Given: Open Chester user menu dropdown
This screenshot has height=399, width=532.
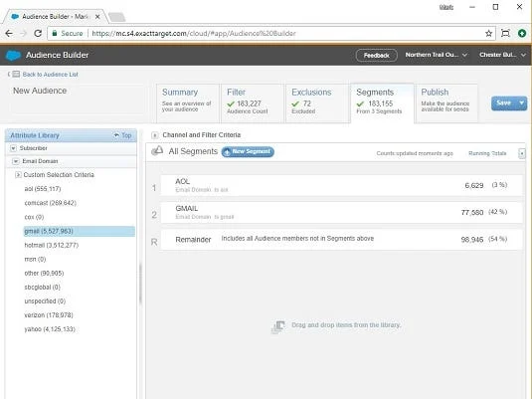Looking at the screenshot, I should pyautogui.click(x=502, y=55).
